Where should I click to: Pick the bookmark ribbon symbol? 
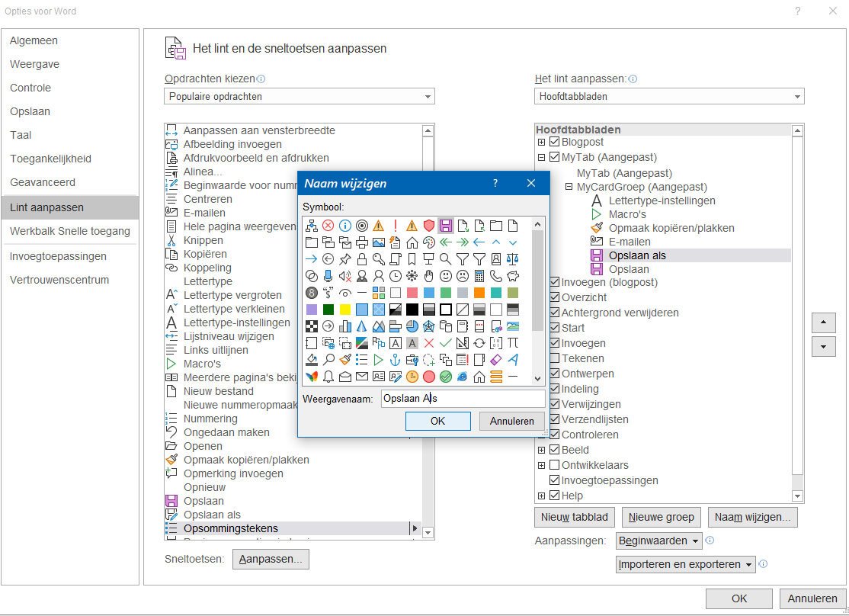412,259
